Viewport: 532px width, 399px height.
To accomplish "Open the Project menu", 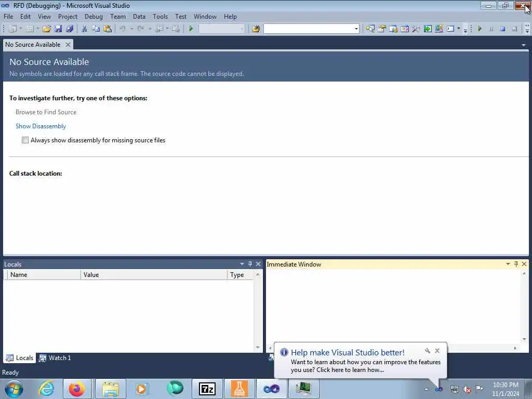I will pyautogui.click(x=68, y=16).
